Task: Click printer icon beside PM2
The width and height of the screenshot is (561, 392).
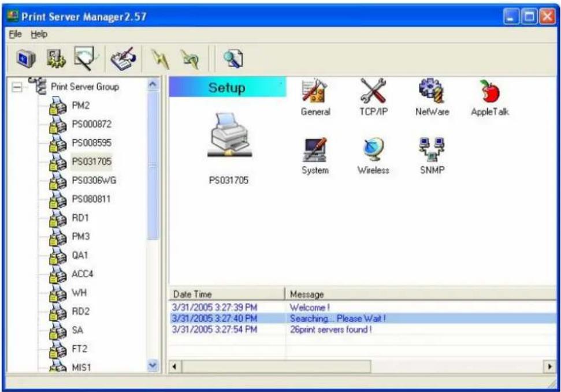Action: (58, 106)
